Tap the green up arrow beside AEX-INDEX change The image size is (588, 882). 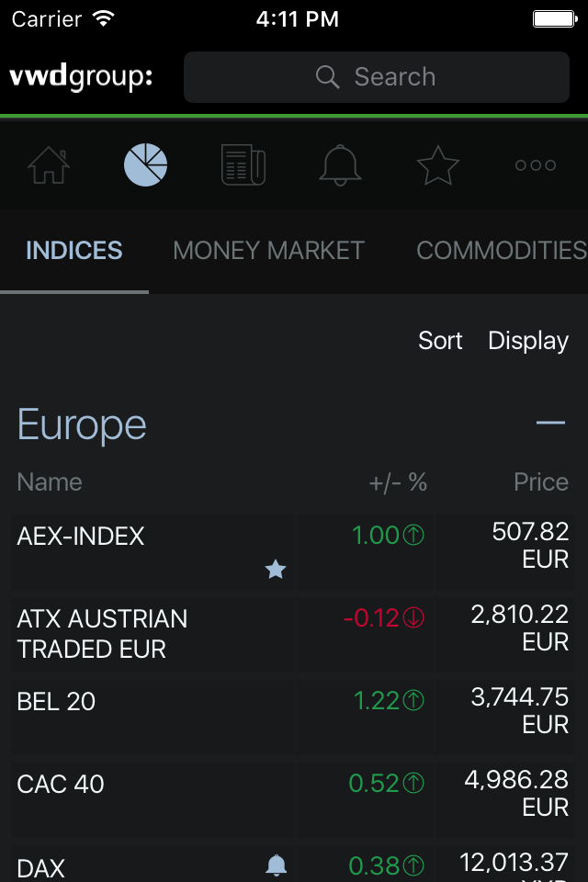[413, 536]
